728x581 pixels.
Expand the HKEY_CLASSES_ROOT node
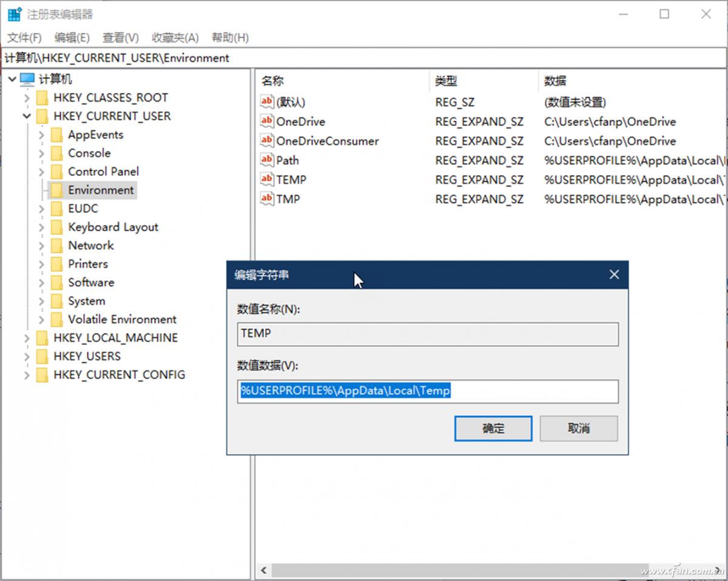[x=27, y=98]
